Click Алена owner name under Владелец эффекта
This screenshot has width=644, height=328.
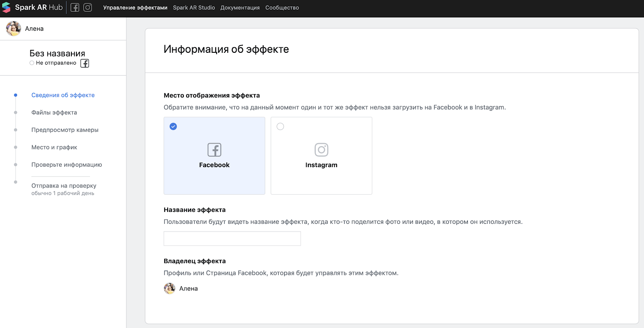188,289
